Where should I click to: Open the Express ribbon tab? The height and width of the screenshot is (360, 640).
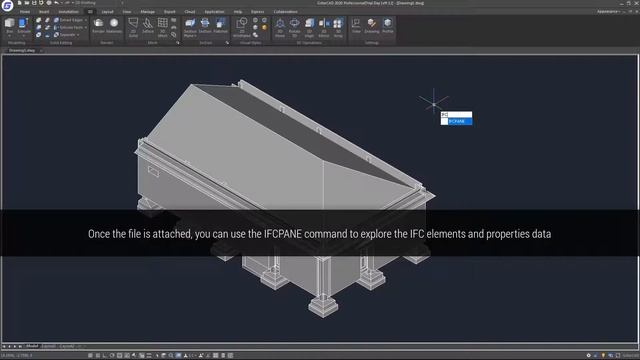(258, 12)
